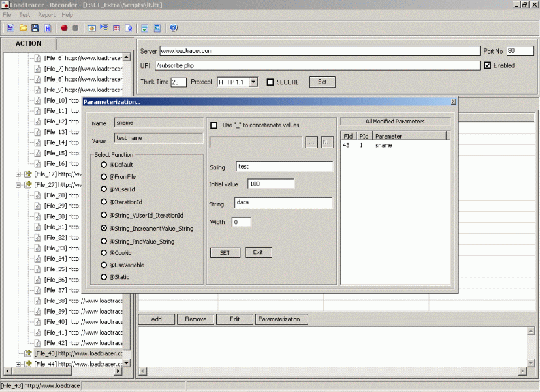Image resolution: width=540 pixels, height=392 pixels.
Task: Enable the SECURE checkbox
Action: point(270,82)
